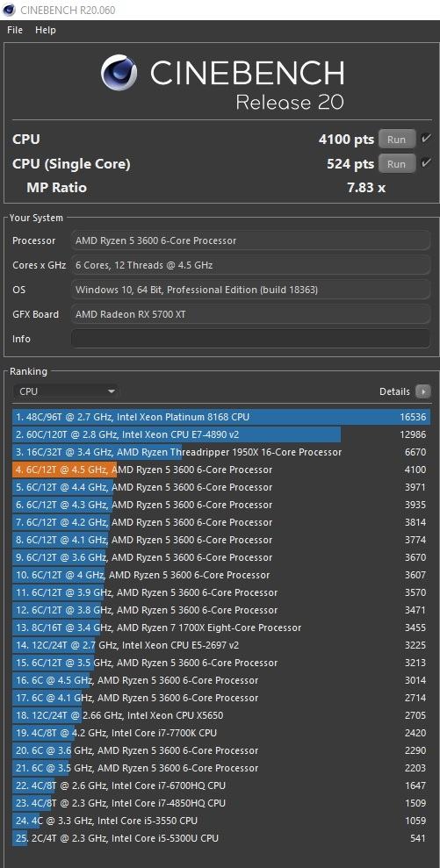Screen dimensions: 440x868
Task: Select ranking row Threadripper 1950X
Action: pyautogui.click(x=221, y=452)
